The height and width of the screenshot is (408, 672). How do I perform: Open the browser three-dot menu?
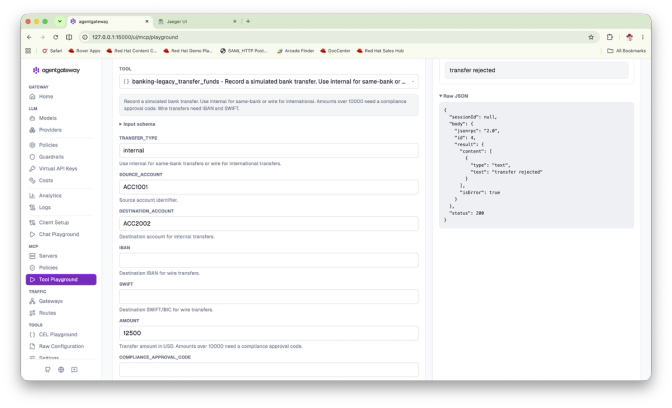[642, 37]
